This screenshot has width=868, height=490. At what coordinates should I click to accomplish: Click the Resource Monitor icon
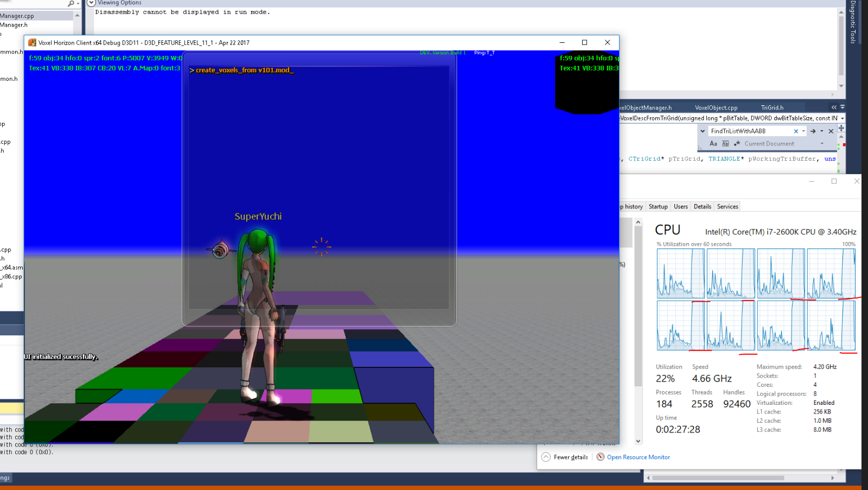point(601,457)
